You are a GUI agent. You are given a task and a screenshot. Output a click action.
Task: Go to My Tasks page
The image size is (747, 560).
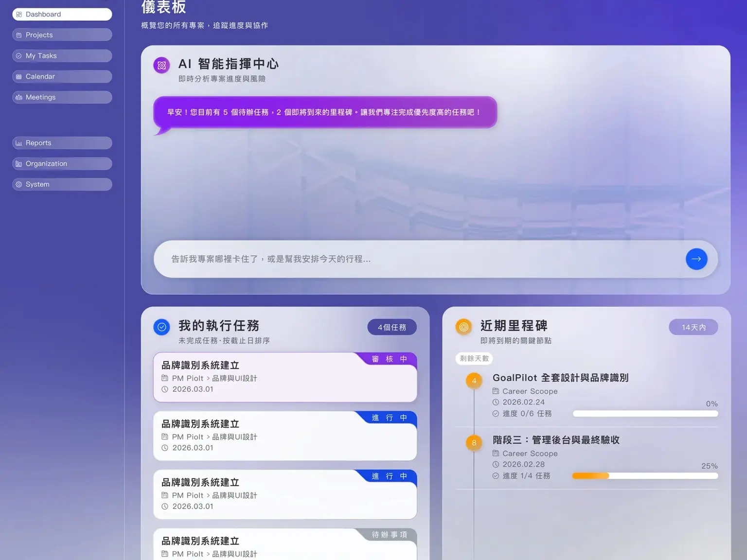click(62, 56)
